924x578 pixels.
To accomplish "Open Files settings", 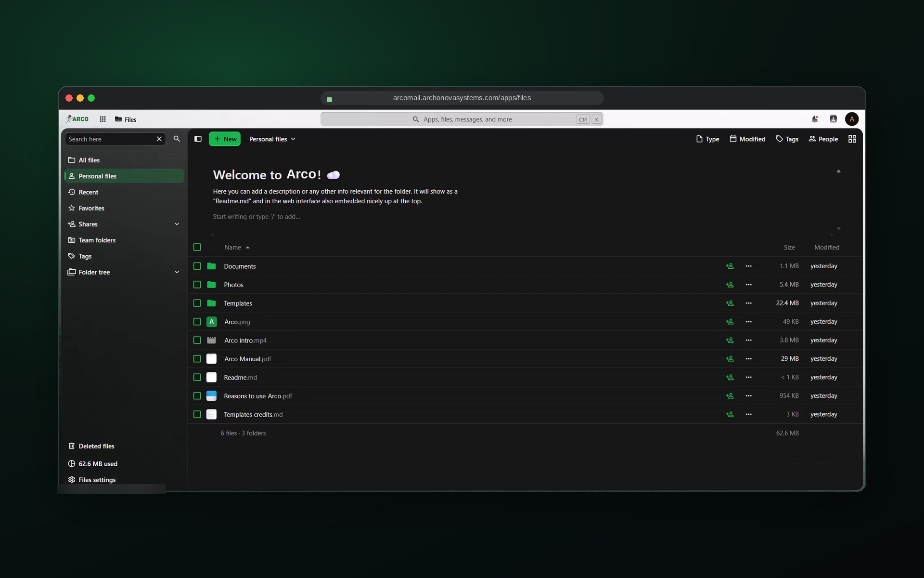I will click(x=124, y=480).
